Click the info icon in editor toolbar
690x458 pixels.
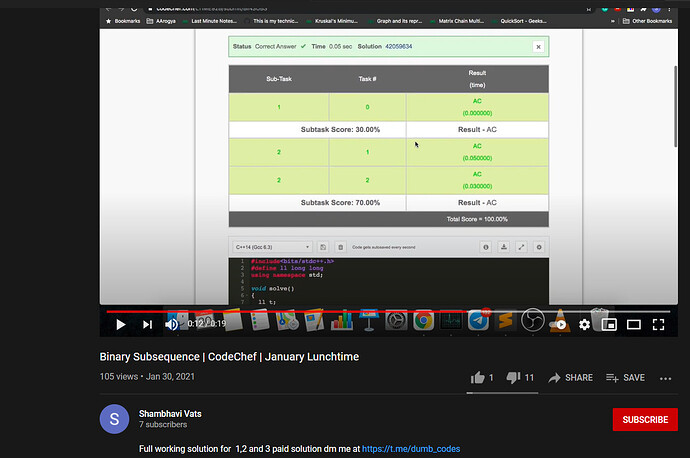pyautogui.click(x=486, y=247)
